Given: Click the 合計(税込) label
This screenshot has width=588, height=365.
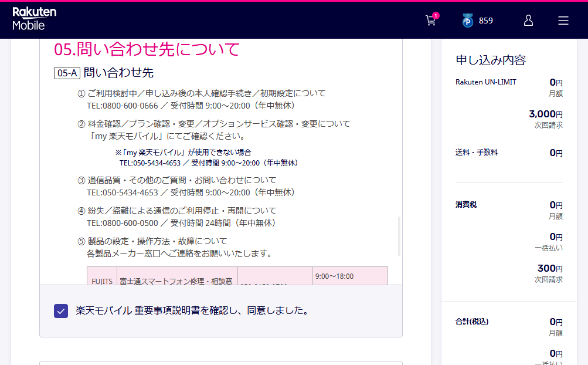Looking at the screenshot, I should (x=472, y=322).
